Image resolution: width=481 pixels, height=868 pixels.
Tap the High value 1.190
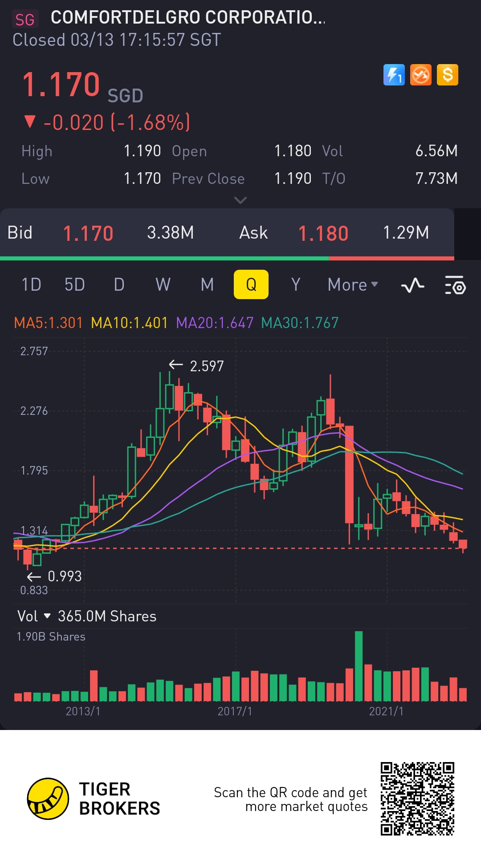click(142, 151)
